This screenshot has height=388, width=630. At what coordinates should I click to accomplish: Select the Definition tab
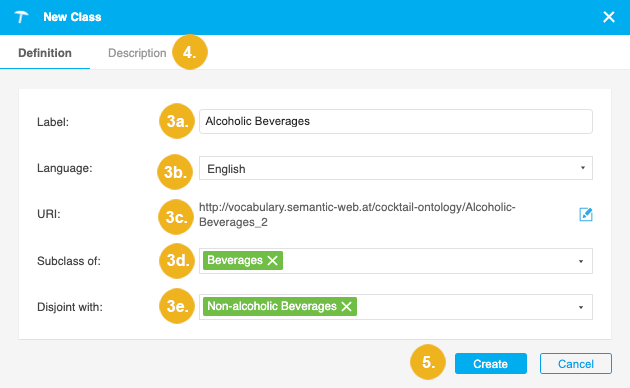point(45,53)
